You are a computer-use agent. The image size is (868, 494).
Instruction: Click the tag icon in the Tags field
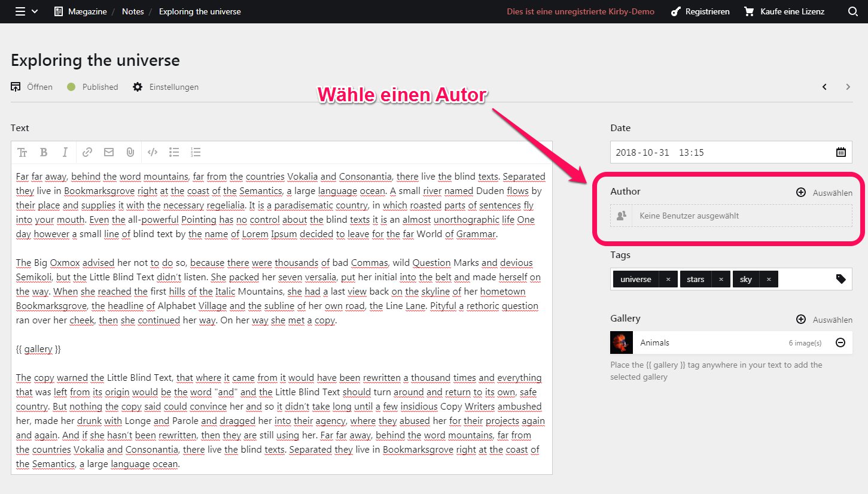tap(841, 278)
